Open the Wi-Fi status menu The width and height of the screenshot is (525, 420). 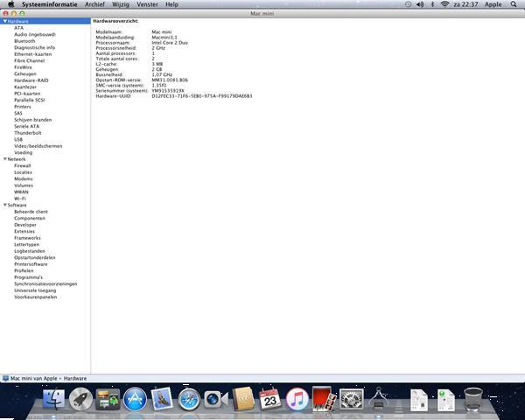click(x=444, y=4)
